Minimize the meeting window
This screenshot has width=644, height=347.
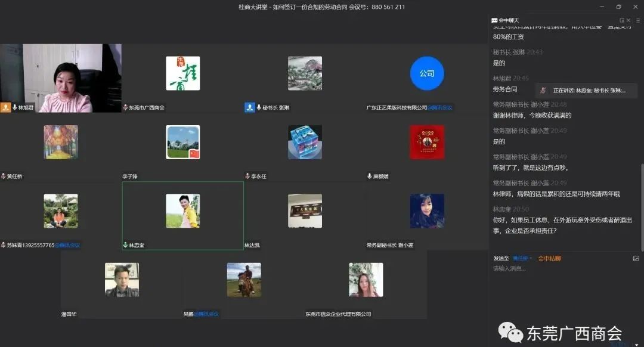(x=602, y=7)
